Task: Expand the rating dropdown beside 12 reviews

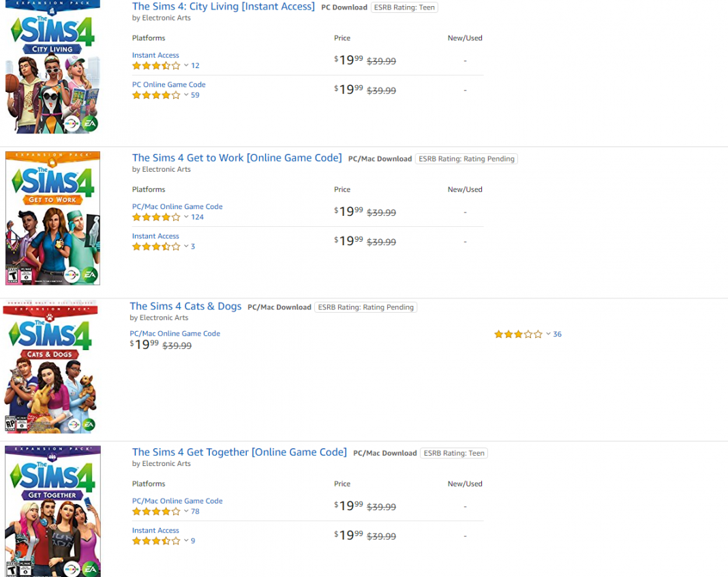Action: click(186, 65)
